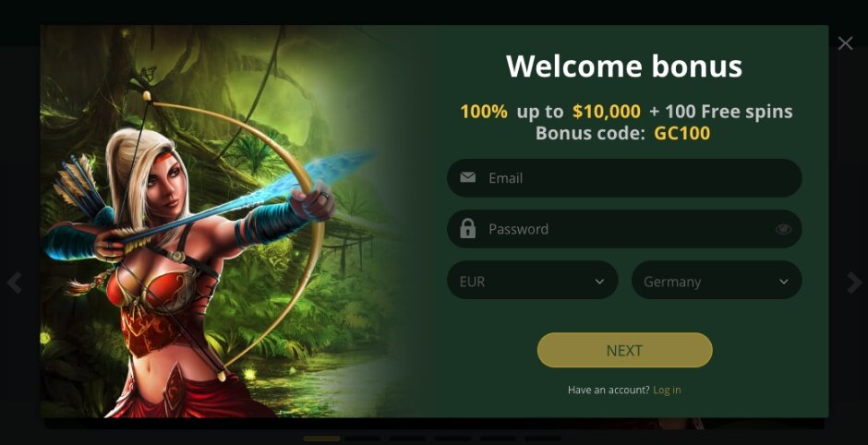868x445 pixels.
Task: Click the NEXT button
Action: click(624, 350)
